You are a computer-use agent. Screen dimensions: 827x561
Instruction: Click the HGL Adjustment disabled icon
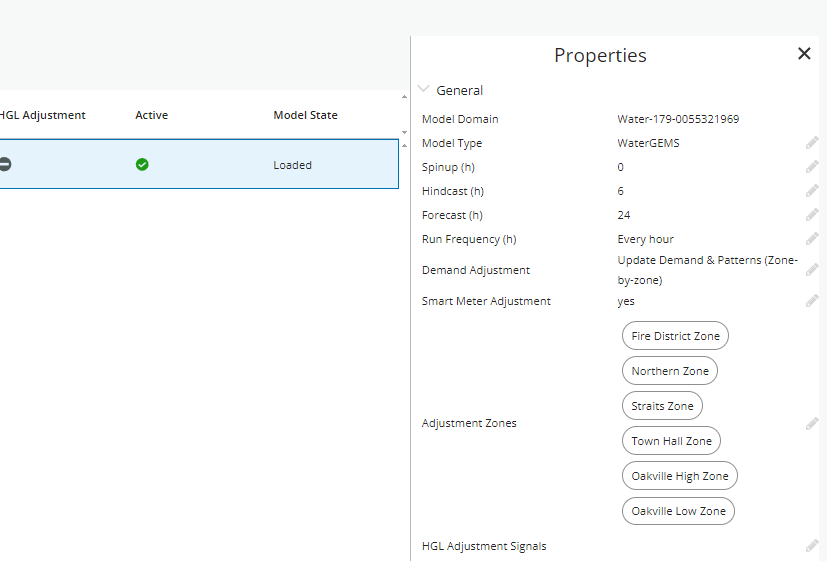(x=5, y=165)
